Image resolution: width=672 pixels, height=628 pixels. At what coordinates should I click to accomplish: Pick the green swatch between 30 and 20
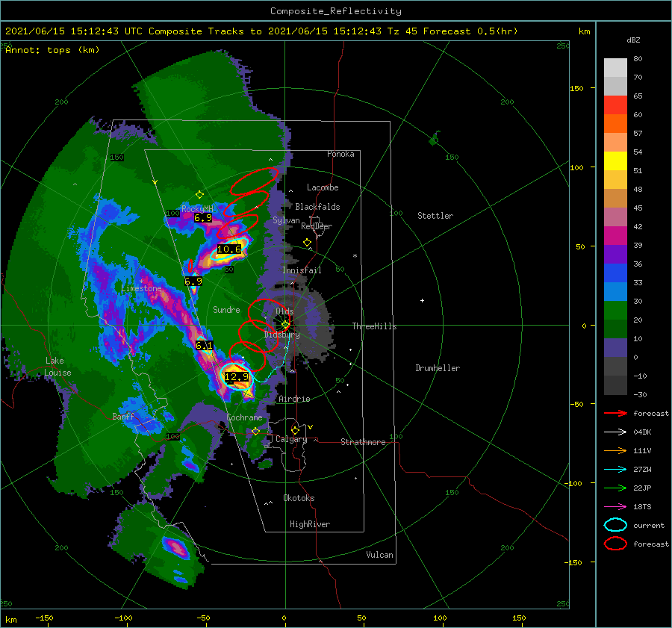615,311
